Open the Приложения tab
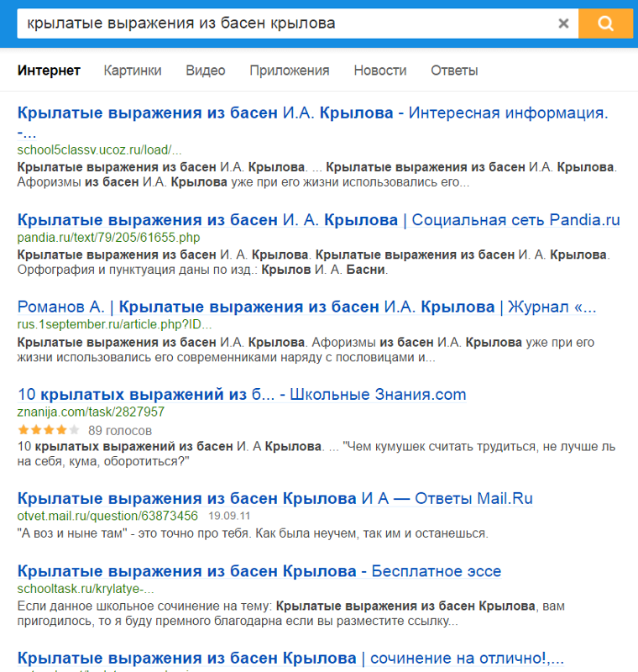The width and height of the screenshot is (638, 672). 289,71
